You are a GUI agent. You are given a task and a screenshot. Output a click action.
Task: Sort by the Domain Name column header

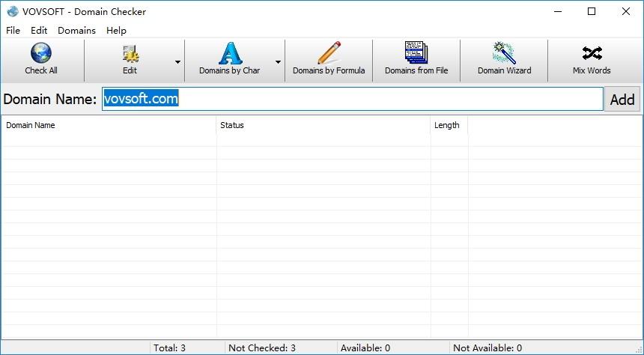click(x=109, y=125)
